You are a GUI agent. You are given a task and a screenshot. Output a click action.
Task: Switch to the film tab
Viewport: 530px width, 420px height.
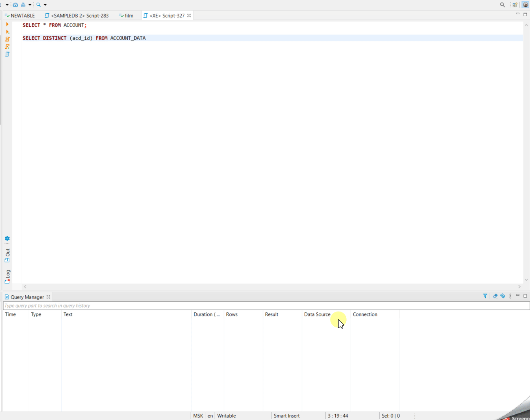pos(127,15)
